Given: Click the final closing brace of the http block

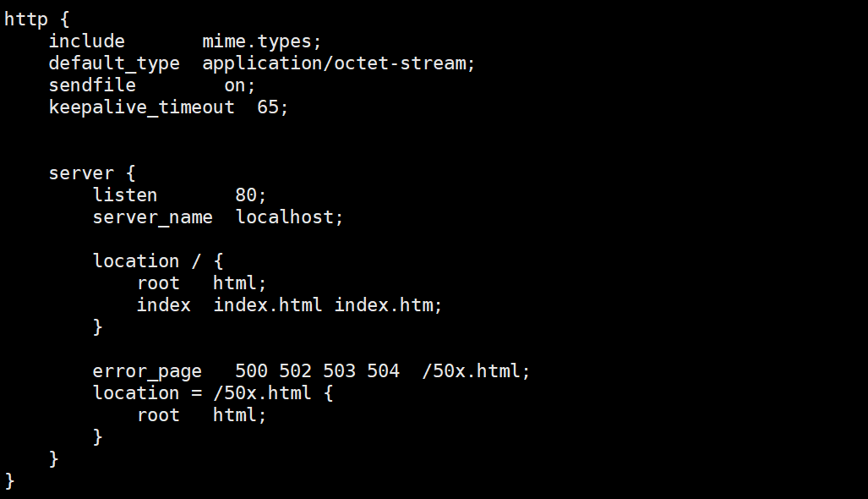Looking at the screenshot, I should click(x=9, y=480).
